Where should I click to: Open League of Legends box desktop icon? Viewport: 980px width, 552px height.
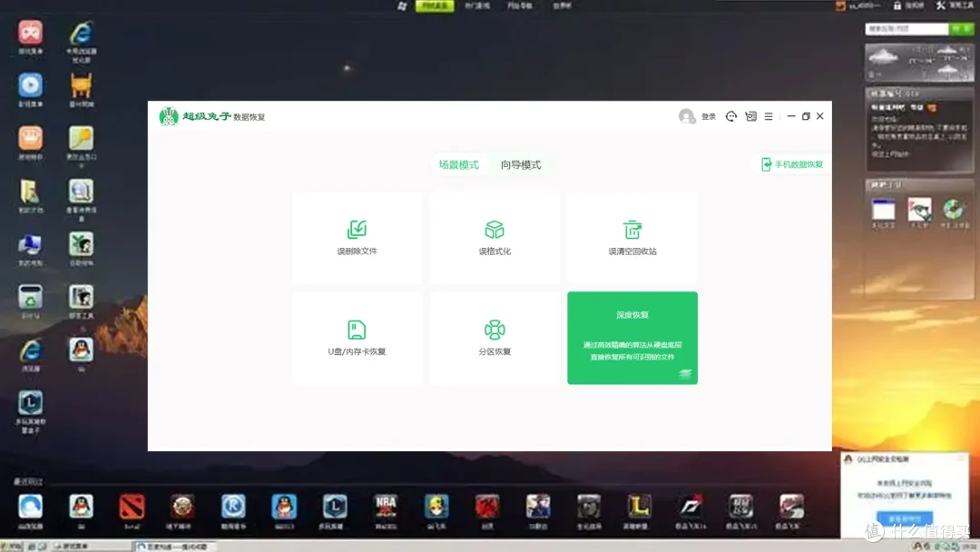click(x=30, y=402)
